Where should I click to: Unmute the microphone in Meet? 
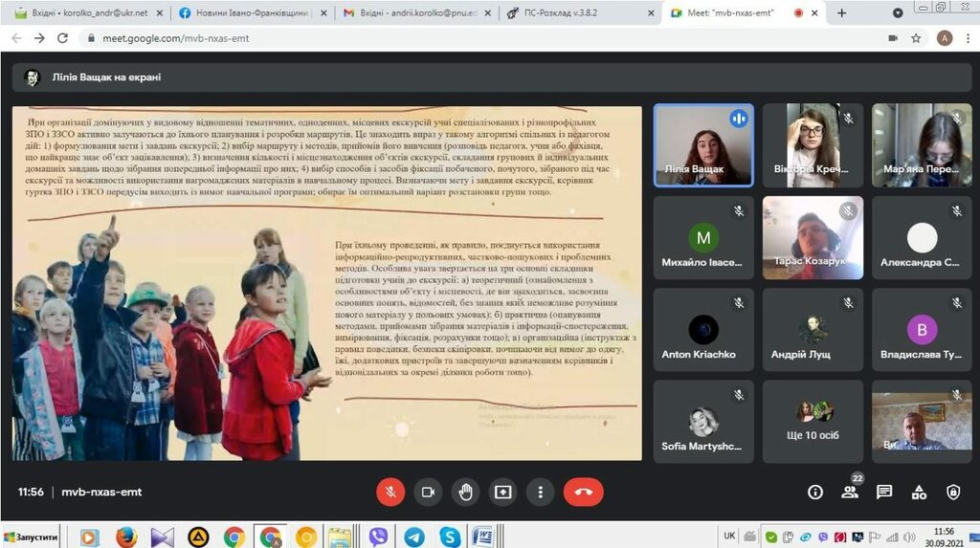pos(390,492)
